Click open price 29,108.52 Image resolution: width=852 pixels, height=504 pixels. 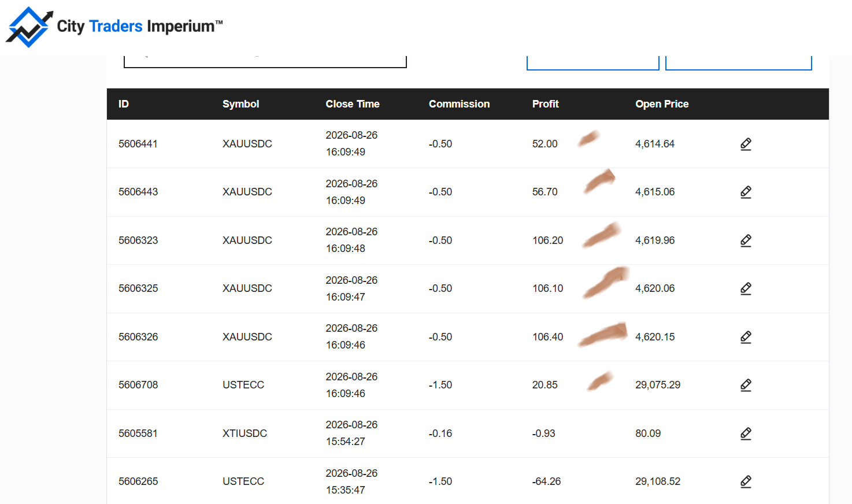click(658, 481)
